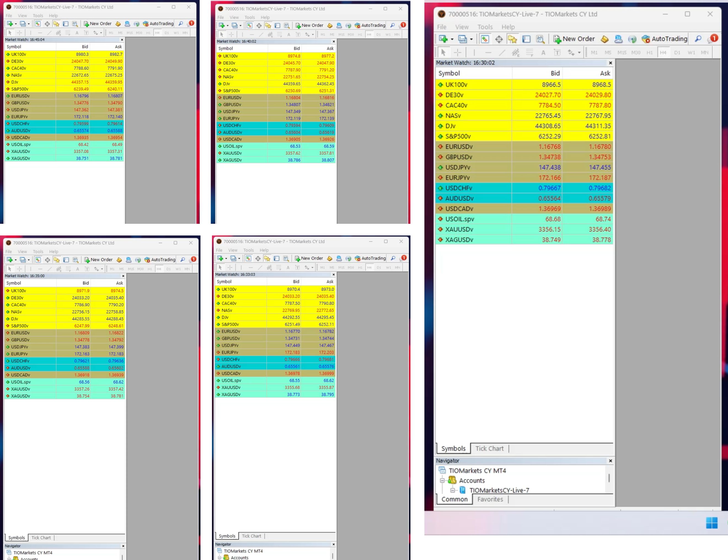Screen dimensions: 728x560
Task: Click notifications bubble in 16:45:04 window
Action: pyautogui.click(x=191, y=23)
